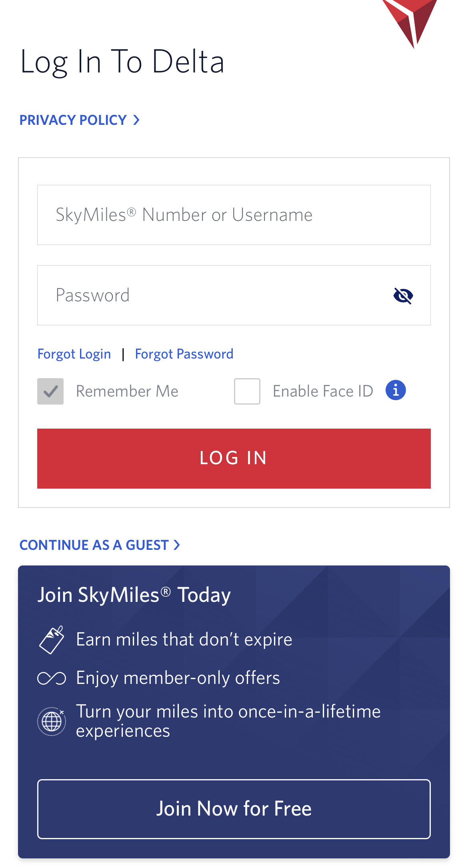Enable the Face ID checkbox
The image size is (468, 868).
[x=247, y=391]
